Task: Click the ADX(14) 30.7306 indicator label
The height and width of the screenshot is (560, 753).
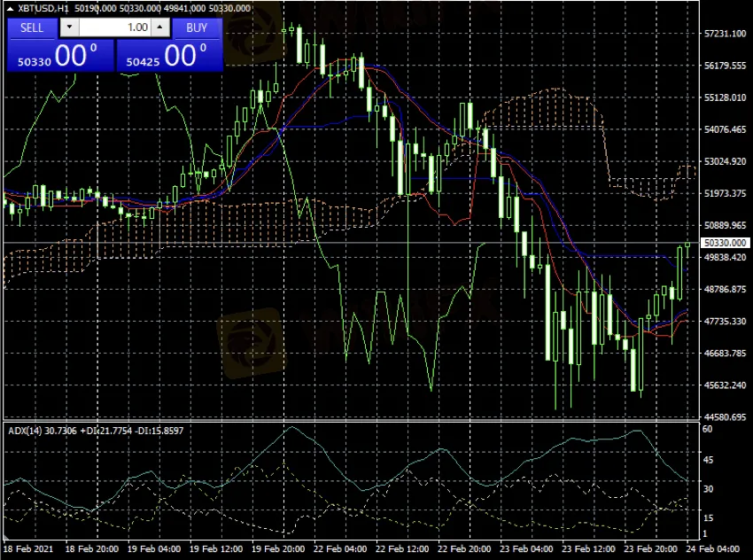Action: (x=43, y=431)
